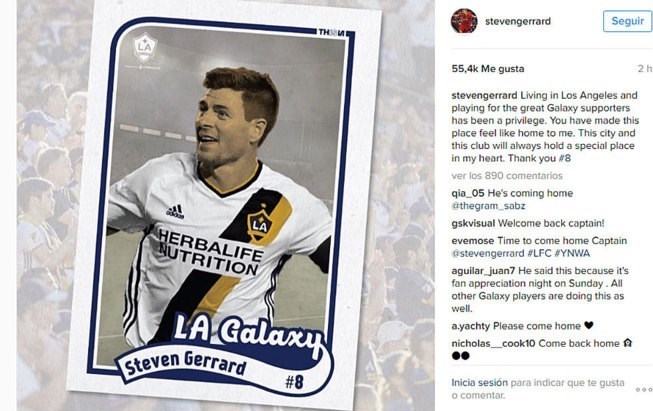View the 55,4k Me gusta likes
The image size is (653, 411).
488,69
